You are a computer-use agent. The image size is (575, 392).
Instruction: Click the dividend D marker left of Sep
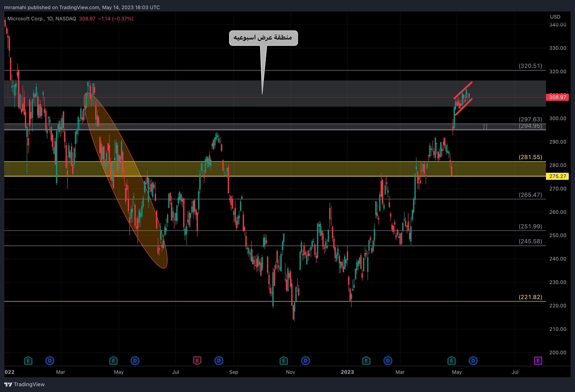pyautogui.click(x=219, y=361)
